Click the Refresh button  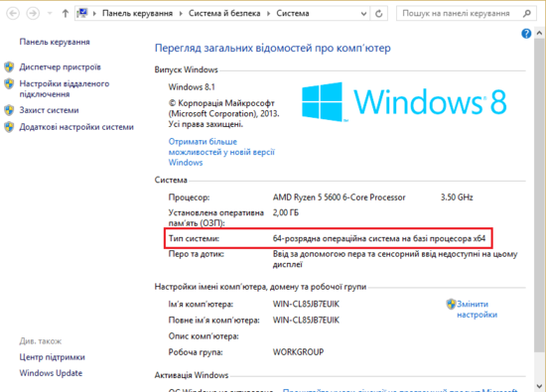[379, 14]
